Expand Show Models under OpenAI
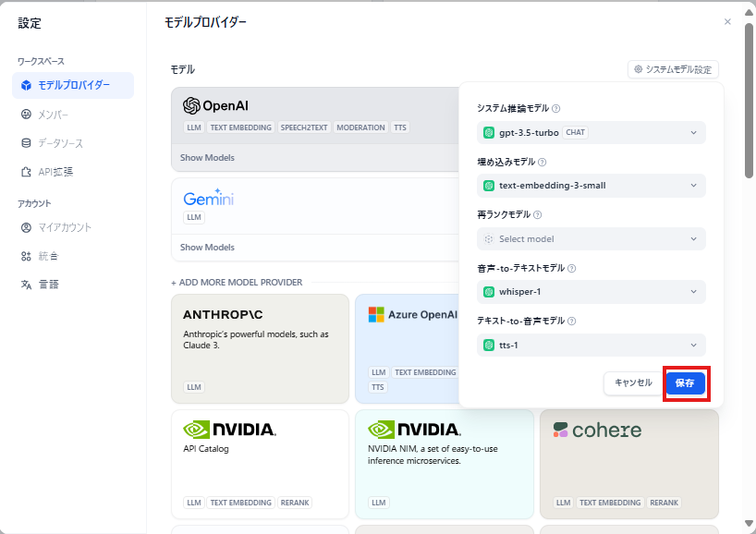This screenshot has height=534, width=756. 207,158
